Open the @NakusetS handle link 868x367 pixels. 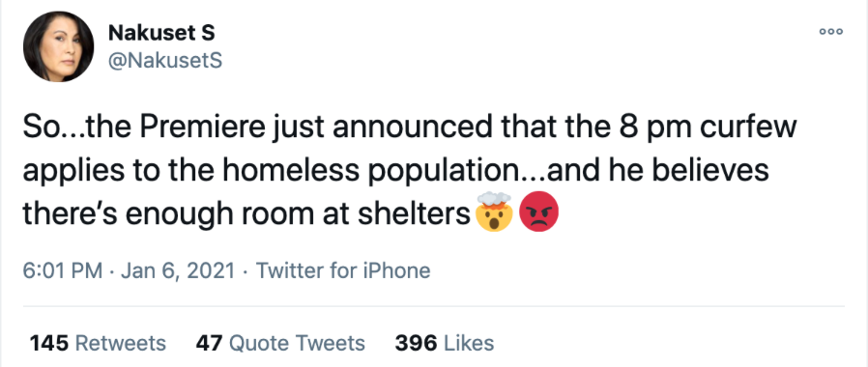pyautogui.click(x=165, y=60)
